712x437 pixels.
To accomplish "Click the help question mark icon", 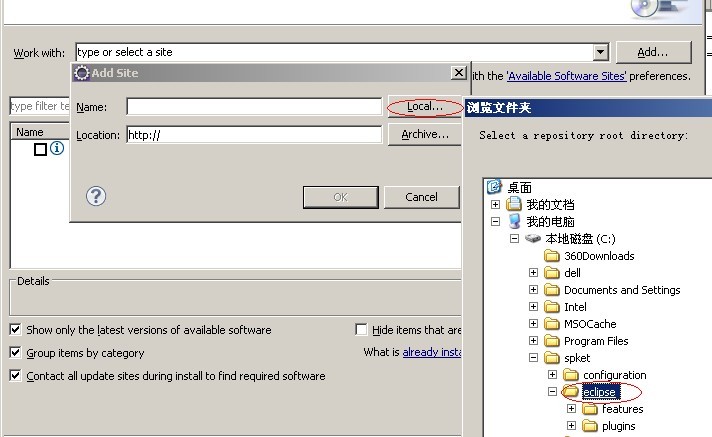I will (x=97, y=196).
